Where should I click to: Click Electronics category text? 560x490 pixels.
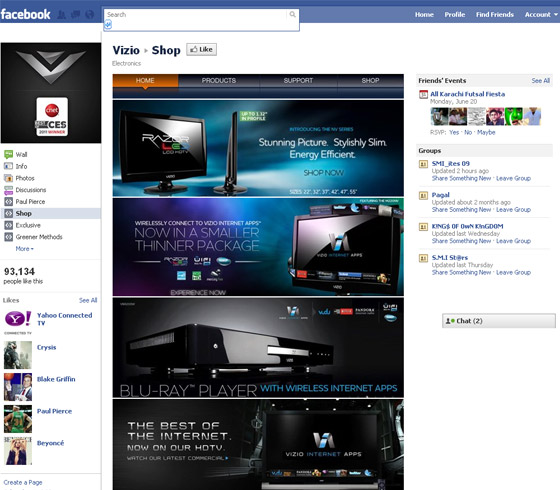[x=126, y=63]
